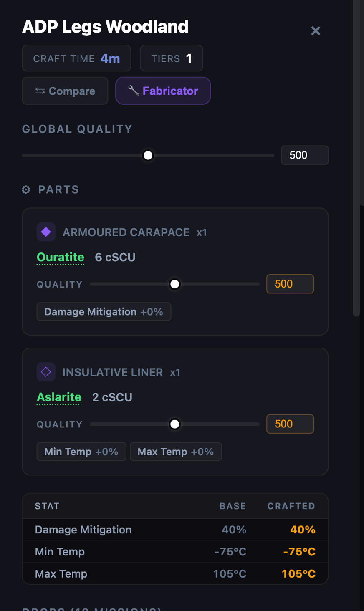Switch to the Fabricator mode
Viewport: 364px width, 611px height.
pyautogui.click(x=163, y=91)
